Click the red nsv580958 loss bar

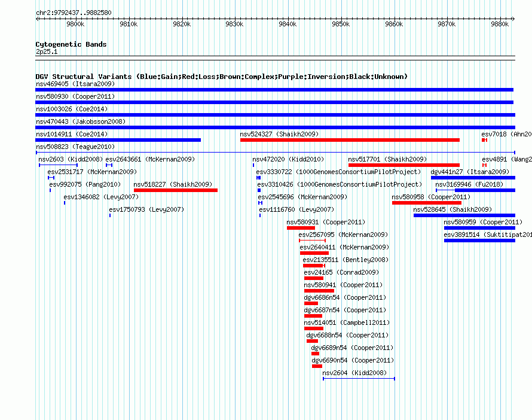tap(427, 203)
